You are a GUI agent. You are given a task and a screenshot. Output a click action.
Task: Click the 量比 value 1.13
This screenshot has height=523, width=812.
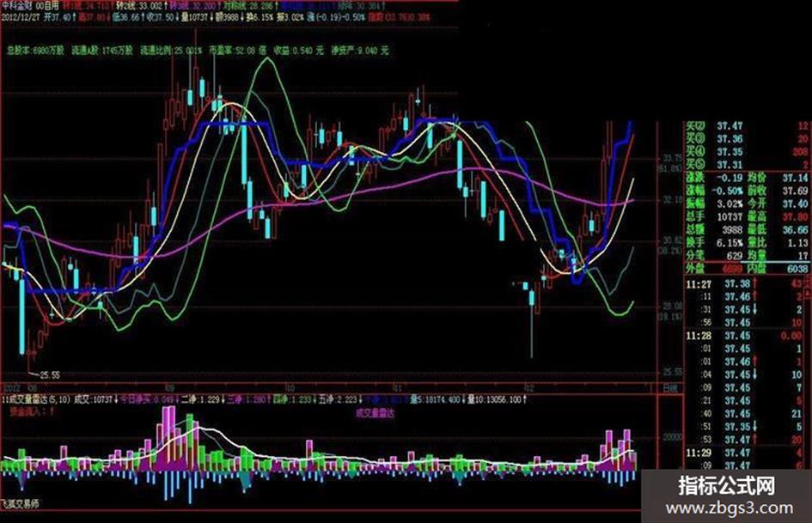(797, 242)
